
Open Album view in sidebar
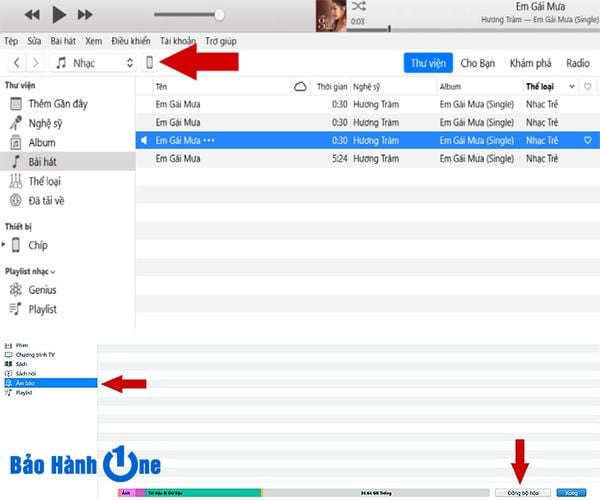[42, 142]
